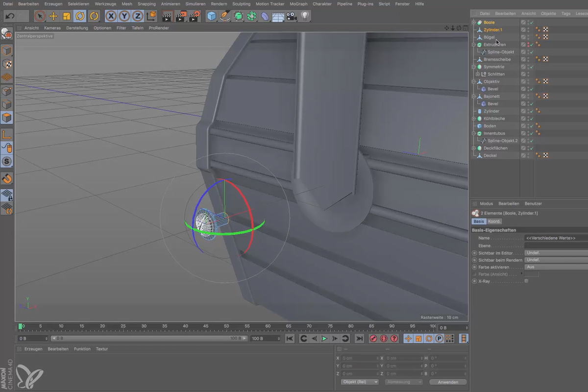The height and width of the screenshot is (392, 588).
Task: Open the Subdivision Surface generators icon
Action: 238,16
